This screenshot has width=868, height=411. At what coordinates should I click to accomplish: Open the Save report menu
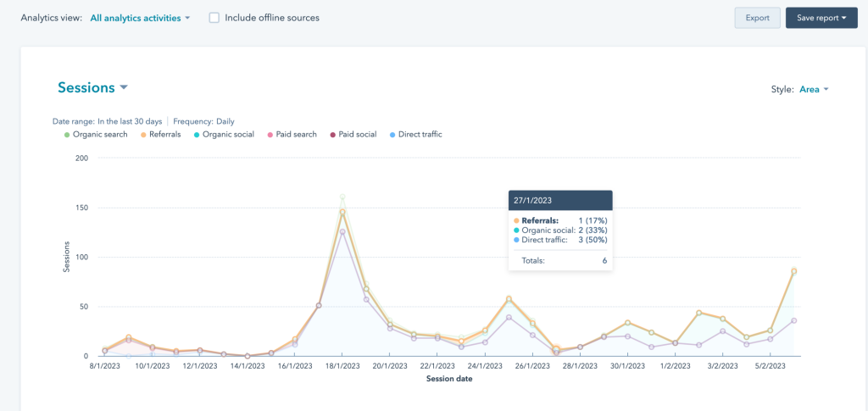[x=821, y=18]
